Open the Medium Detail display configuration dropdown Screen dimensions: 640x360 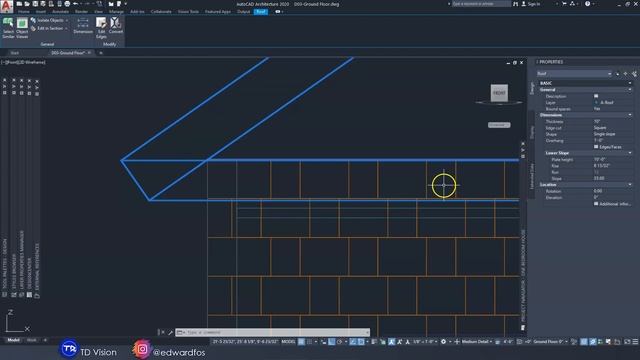(x=477, y=342)
